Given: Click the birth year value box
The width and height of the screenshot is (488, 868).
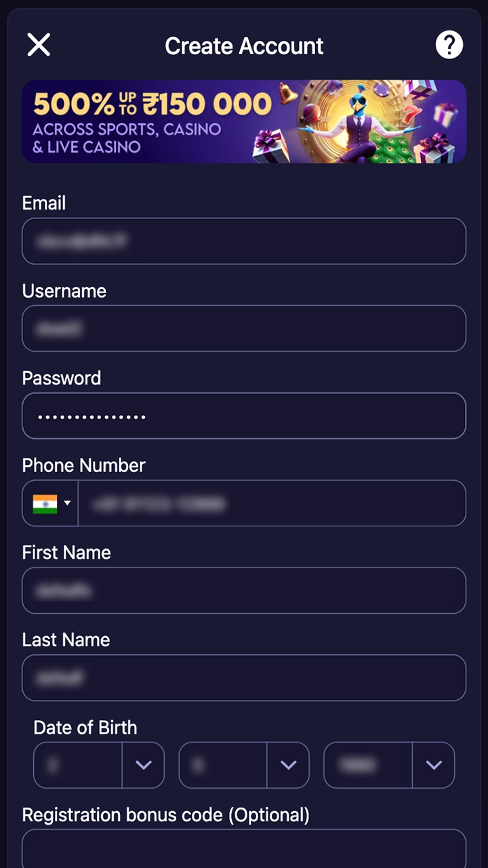Looking at the screenshot, I should (x=368, y=765).
